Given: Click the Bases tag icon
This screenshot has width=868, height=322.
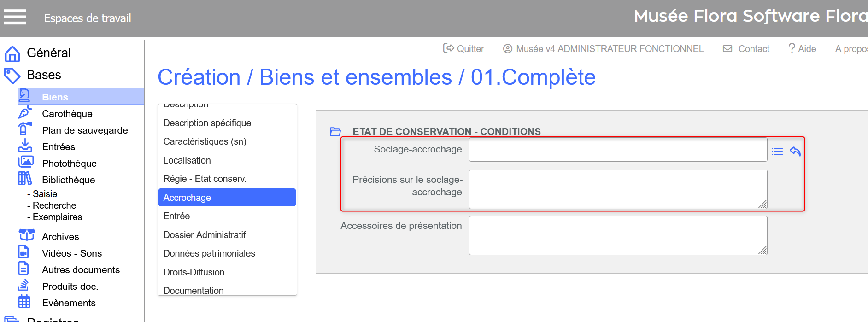Looking at the screenshot, I should [12, 76].
